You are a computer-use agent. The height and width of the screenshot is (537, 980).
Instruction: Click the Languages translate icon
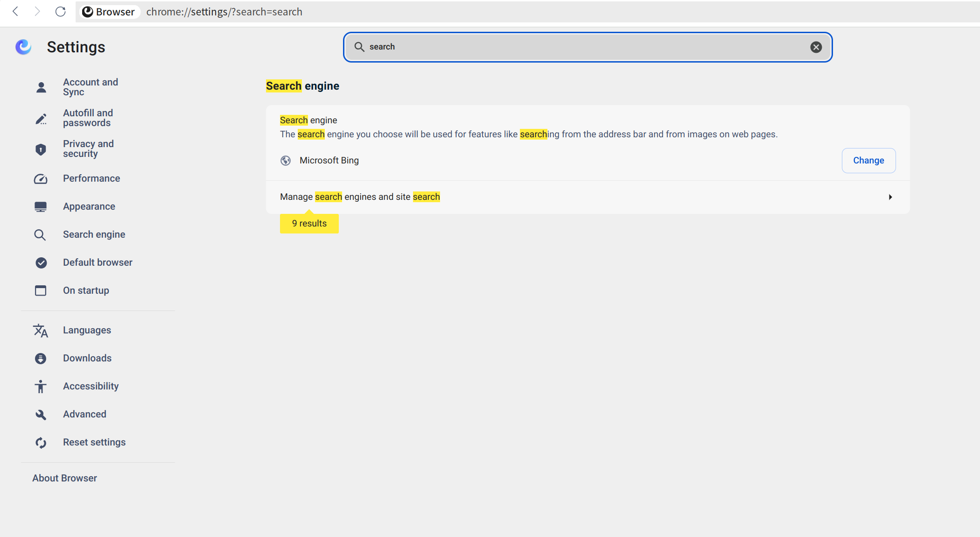coord(41,331)
